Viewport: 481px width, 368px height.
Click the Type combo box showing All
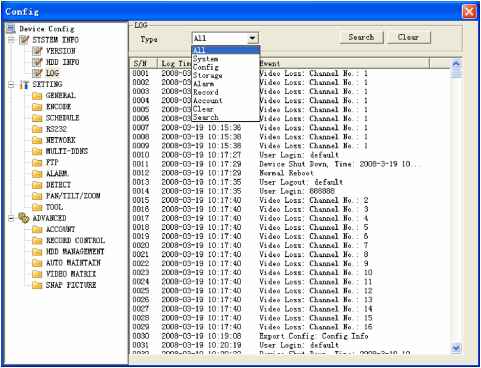(x=225, y=38)
